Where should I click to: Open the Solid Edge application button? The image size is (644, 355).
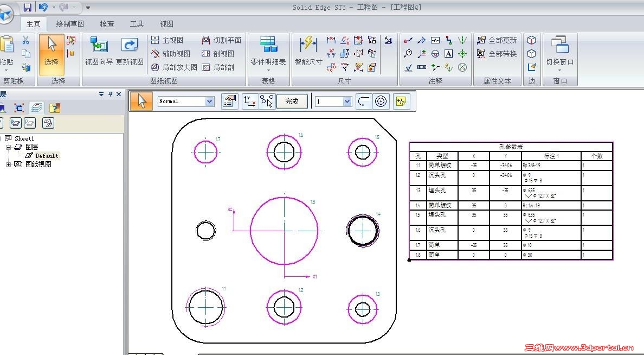tap(6, 15)
